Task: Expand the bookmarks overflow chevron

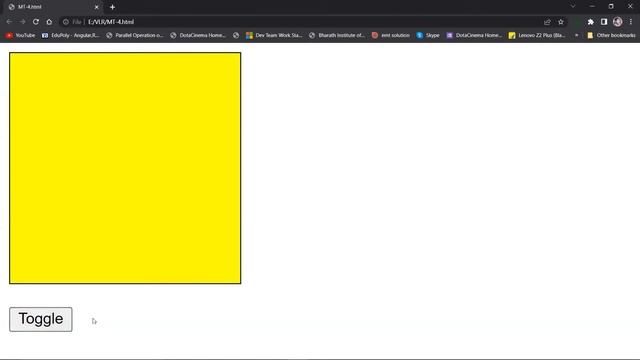Action: pos(576,36)
